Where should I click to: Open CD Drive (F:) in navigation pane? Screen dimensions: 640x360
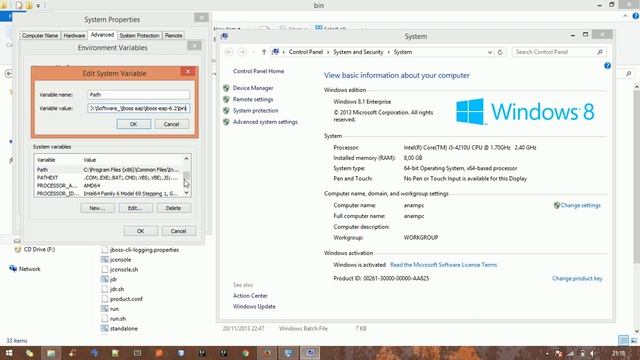35,249
